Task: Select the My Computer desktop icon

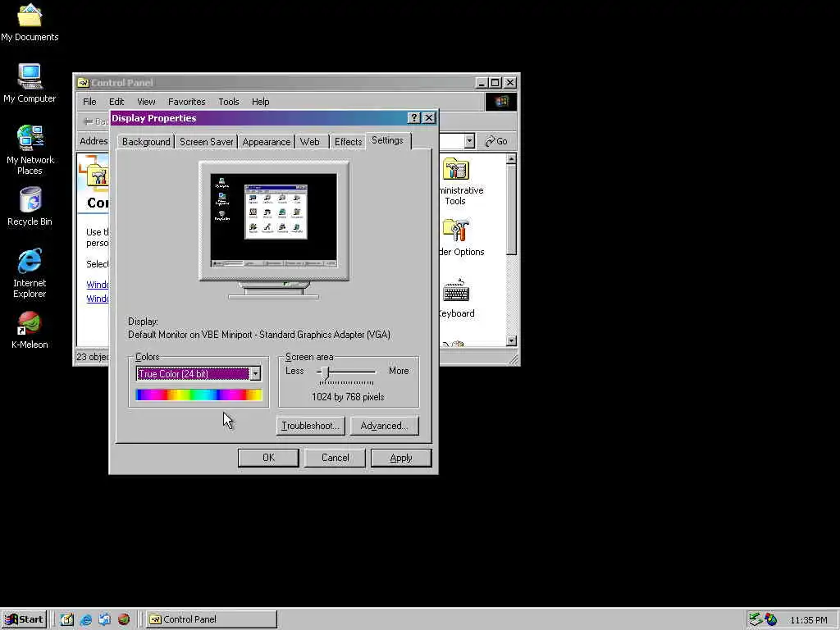Action: coord(30,83)
